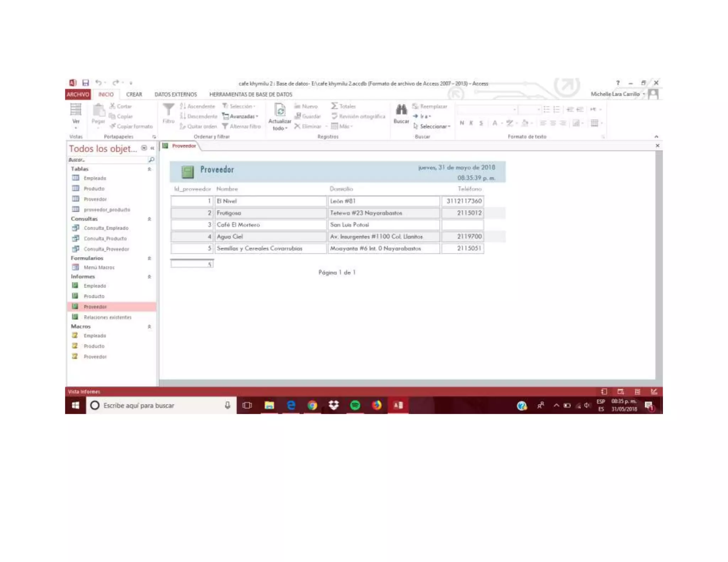Switch to print preview view in status bar
Viewport: 728px width, 562px height.
coord(620,392)
